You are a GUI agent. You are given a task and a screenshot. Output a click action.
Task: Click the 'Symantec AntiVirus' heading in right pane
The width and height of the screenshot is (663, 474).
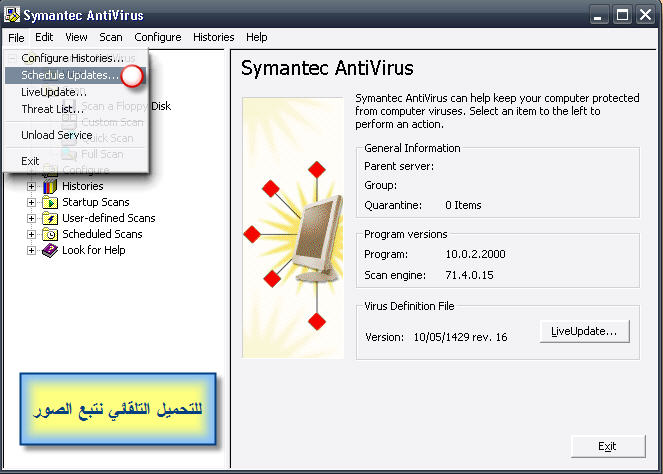(327, 68)
